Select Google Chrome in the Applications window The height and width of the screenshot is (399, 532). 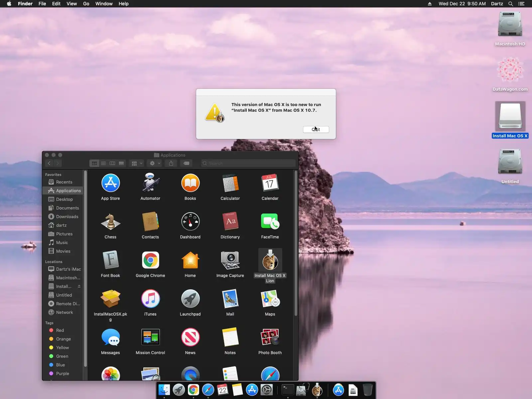point(150,260)
